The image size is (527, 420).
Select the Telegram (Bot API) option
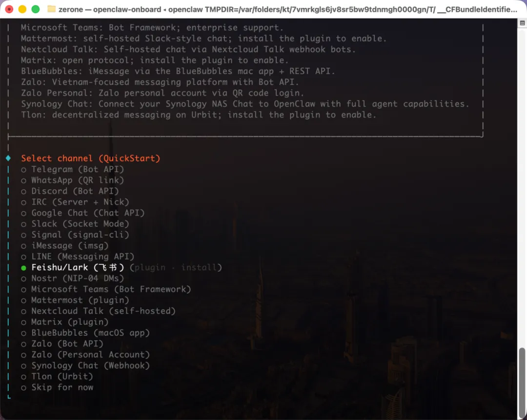pyautogui.click(x=73, y=169)
